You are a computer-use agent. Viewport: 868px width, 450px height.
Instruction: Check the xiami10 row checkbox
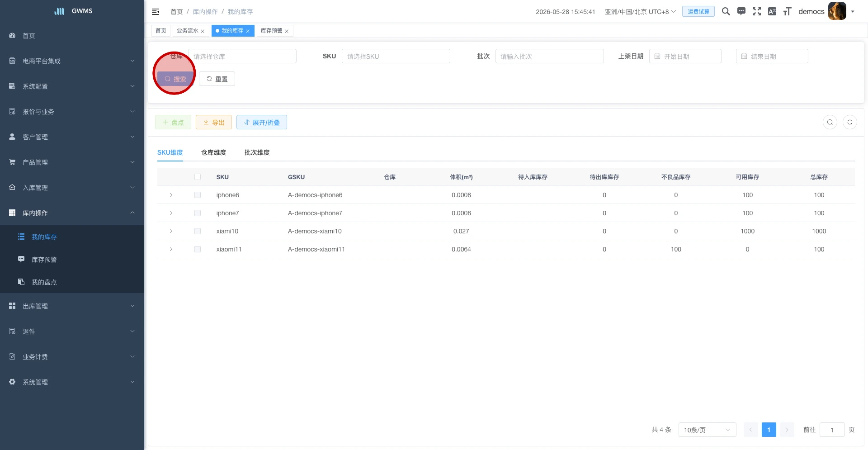[x=198, y=231]
